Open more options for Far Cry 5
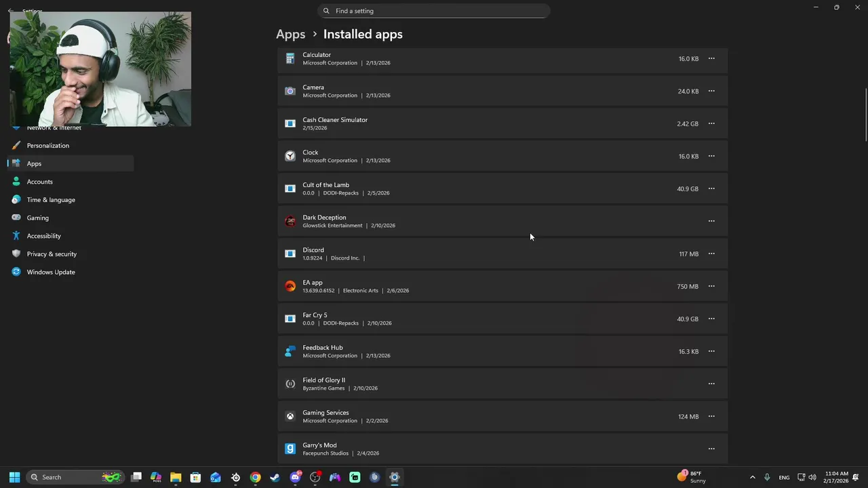The width and height of the screenshot is (868, 488). point(711,319)
